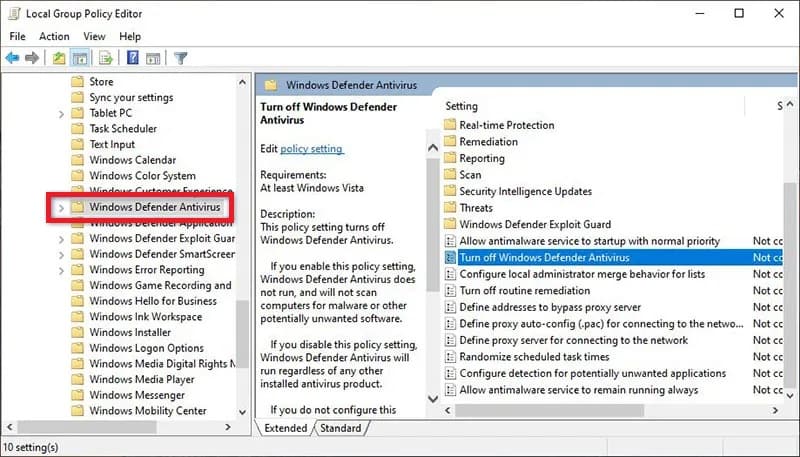Open the Action menu
This screenshot has width=800, height=457.
pyautogui.click(x=54, y=36)
